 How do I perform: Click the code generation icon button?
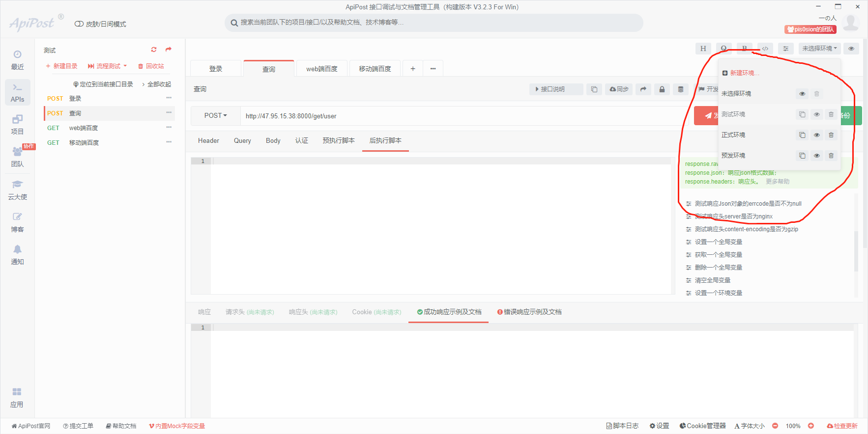[765, 49]
